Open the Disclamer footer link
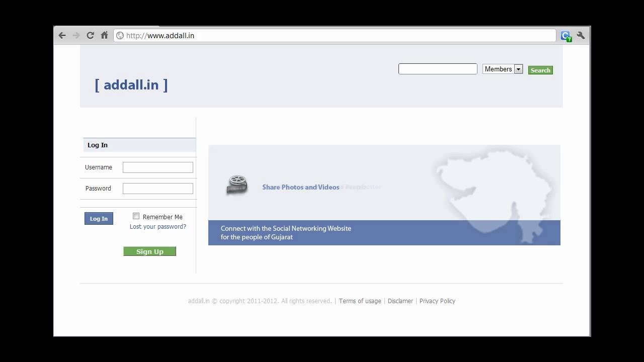The height and width of the screenshot is (362, 644). point(400,301)
